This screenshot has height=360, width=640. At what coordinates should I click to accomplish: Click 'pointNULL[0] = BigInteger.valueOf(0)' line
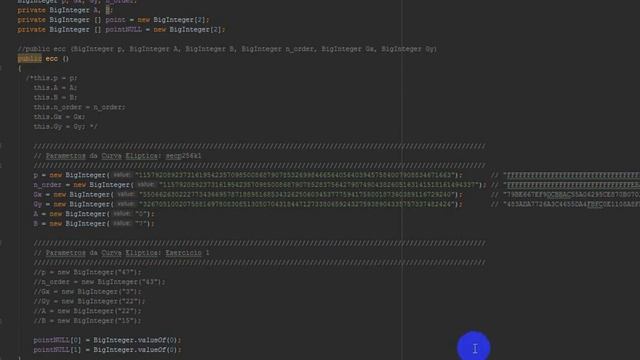[107, 340]
